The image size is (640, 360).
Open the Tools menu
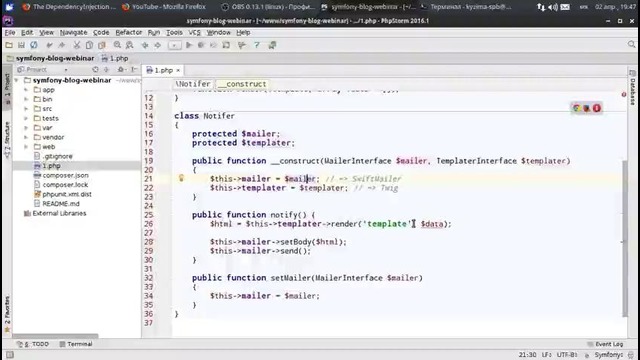tap(174, 32)
